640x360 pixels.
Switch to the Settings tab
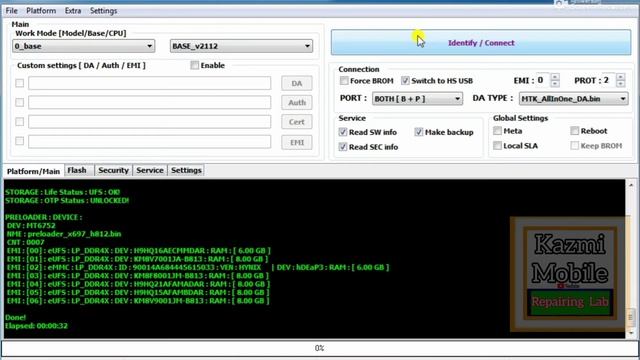click(x=186, y=170)
